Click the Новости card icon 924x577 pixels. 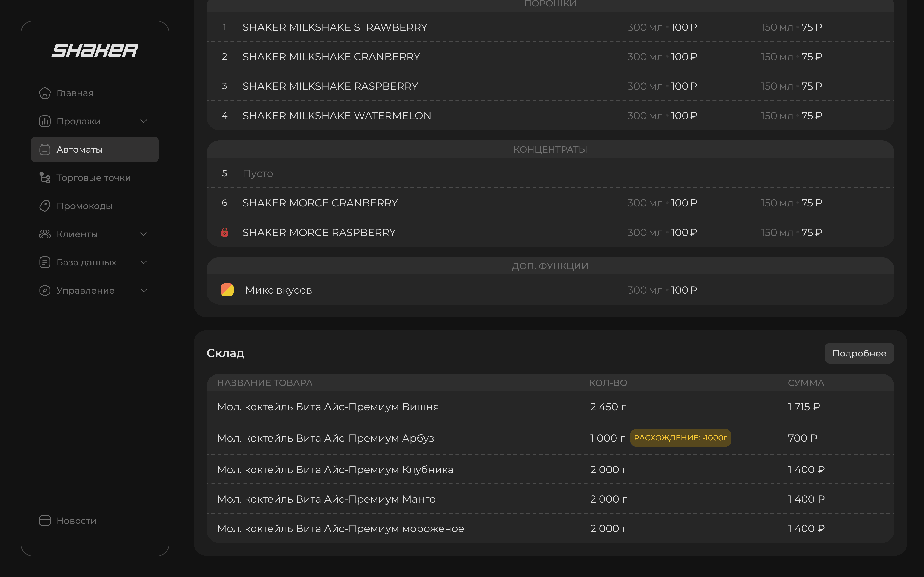coord(45,521)
